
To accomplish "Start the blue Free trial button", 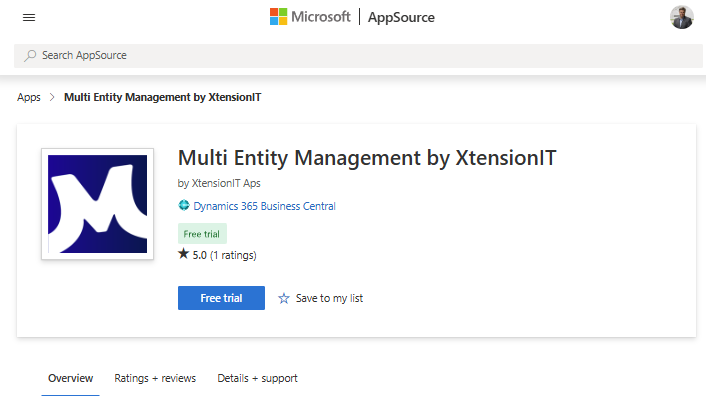I will pyautogui.click(x=221, y=298).
